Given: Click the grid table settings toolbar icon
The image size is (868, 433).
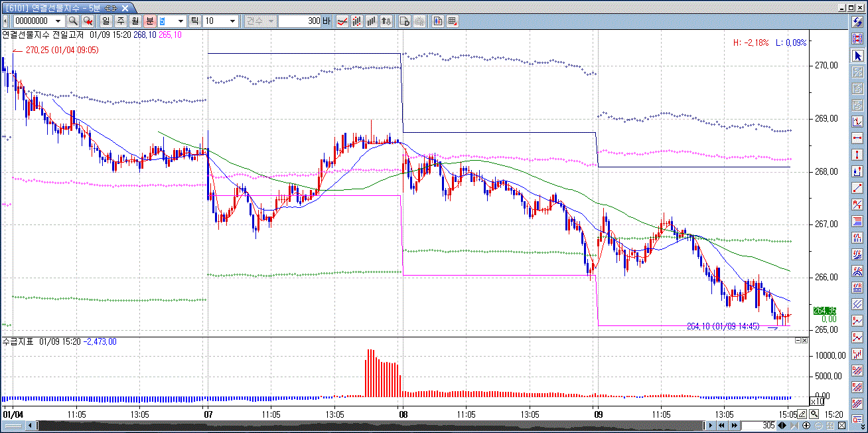Looking at the screenshot, I should pos(453,21).
